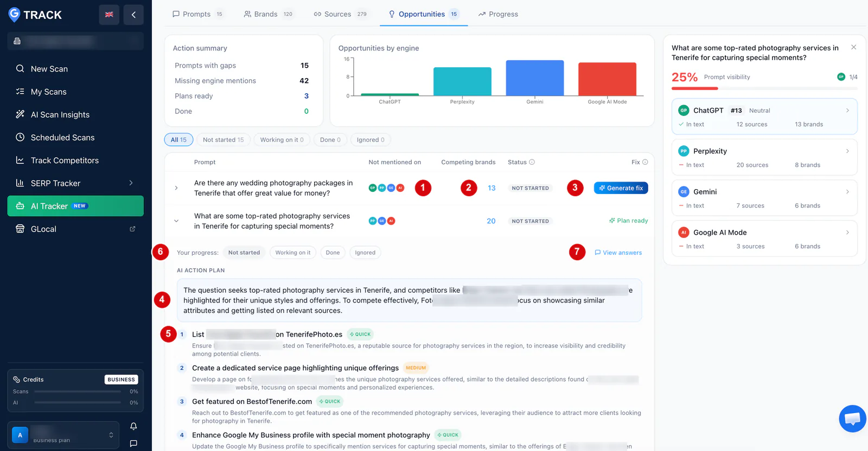Close the prompt detail panel
Viewport: 868px width, 451px height.
tap(854, 47)
